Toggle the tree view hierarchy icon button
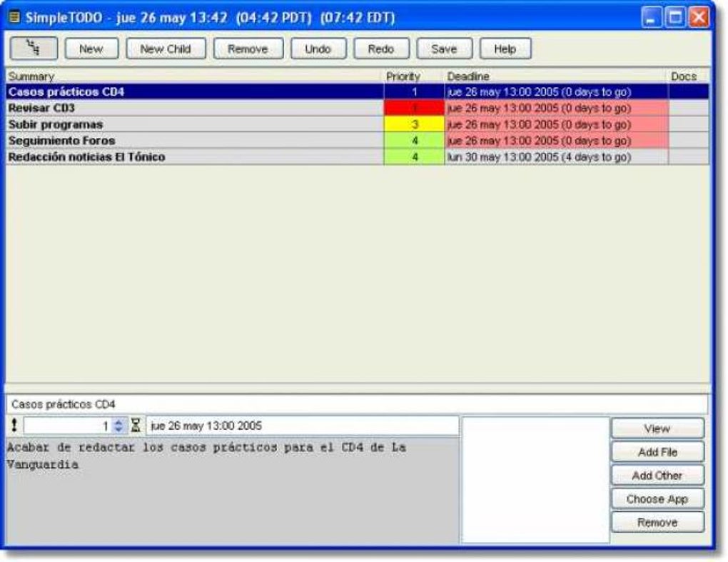 click(x=34, y=49)
